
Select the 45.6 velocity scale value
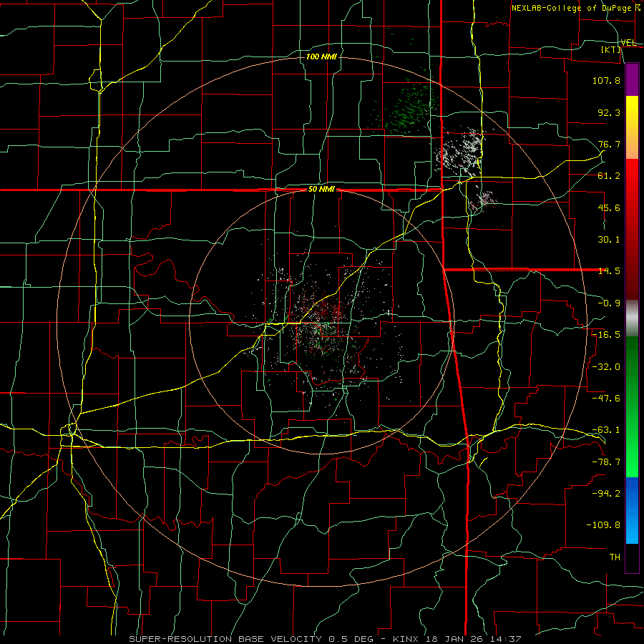609,208
